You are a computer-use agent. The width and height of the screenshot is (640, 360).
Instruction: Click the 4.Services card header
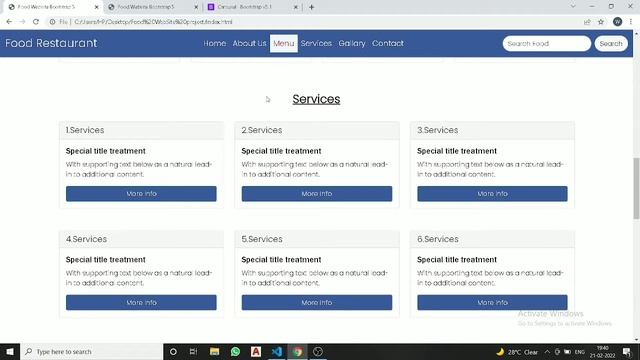click(x=141, y=239)
